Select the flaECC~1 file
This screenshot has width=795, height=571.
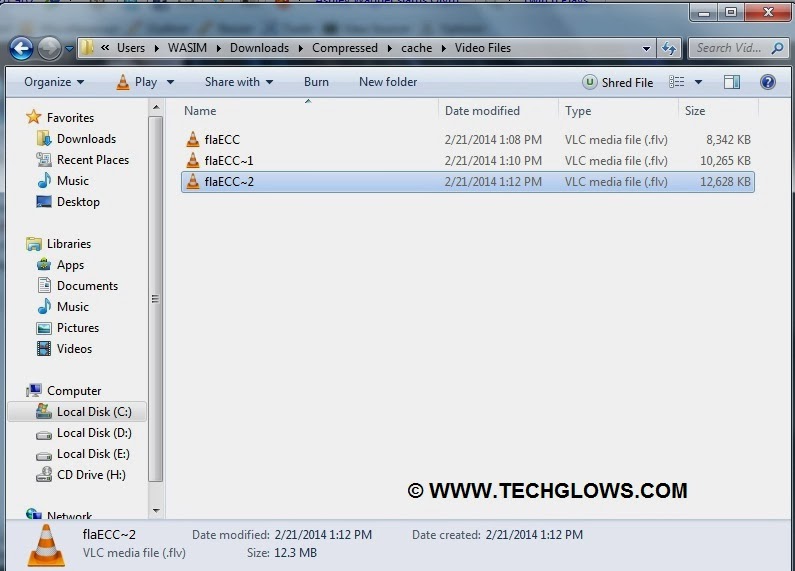228,161
